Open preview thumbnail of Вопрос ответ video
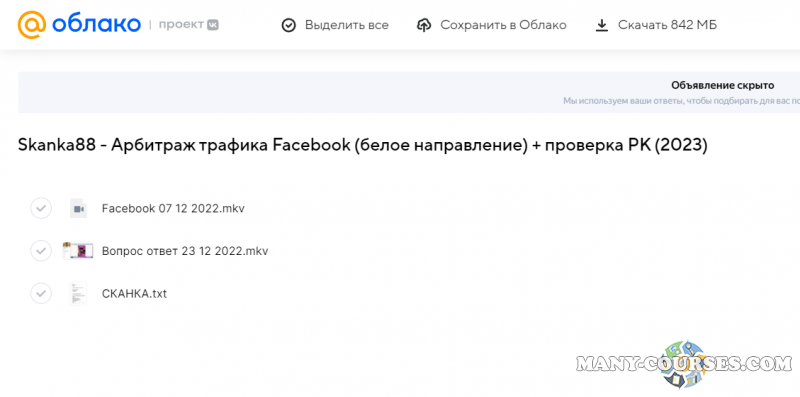Screen dimensions: 800x397 coord(78,251)
